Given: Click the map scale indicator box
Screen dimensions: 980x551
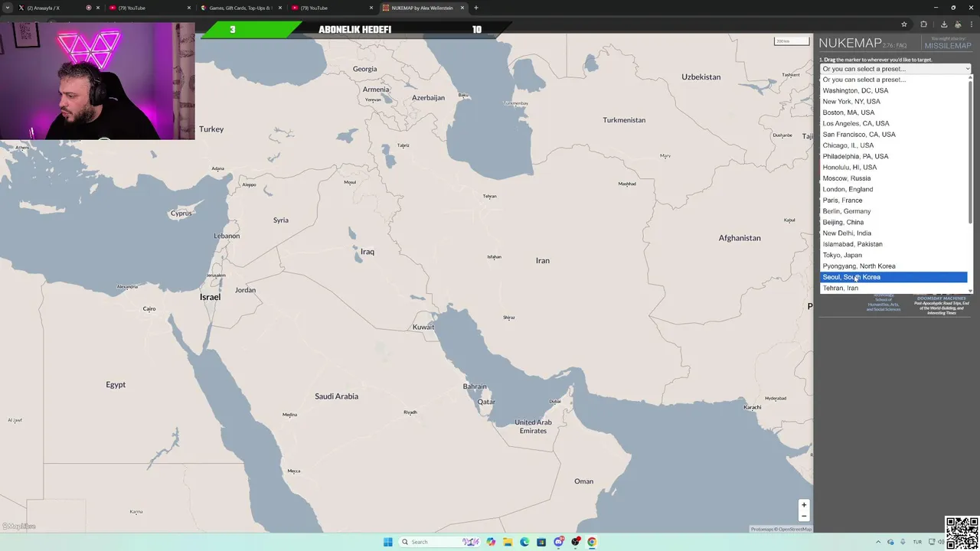Looking at the screenshot, I should tap(792, 41).
